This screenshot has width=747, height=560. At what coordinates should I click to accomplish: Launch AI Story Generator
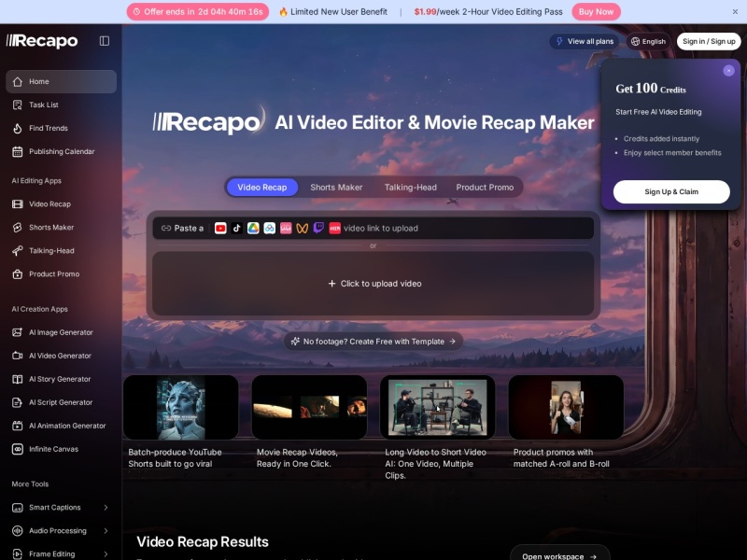click(61, 379)
